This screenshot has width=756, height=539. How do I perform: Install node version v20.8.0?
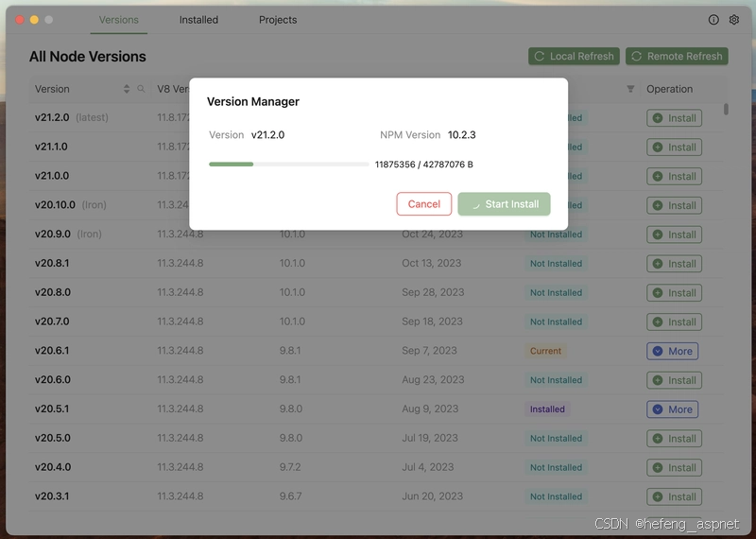pos(674,292)
